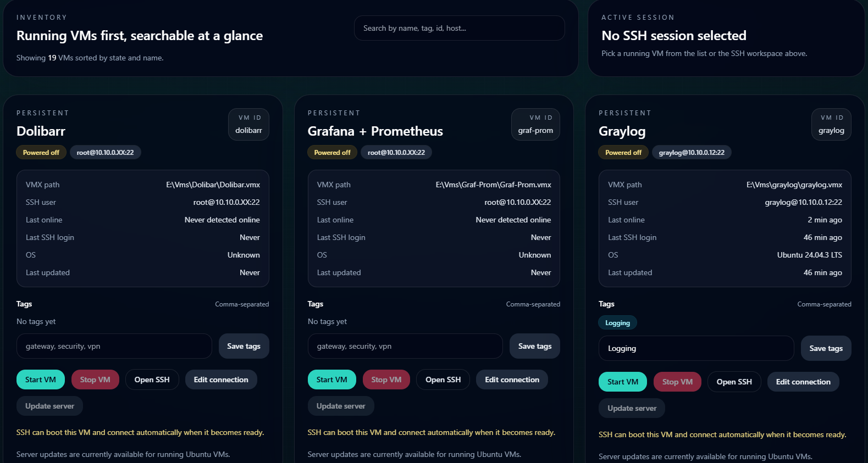Click the dolibarr VM ID badge
Screen dimensions: 868x463
(x=249, y=125)
